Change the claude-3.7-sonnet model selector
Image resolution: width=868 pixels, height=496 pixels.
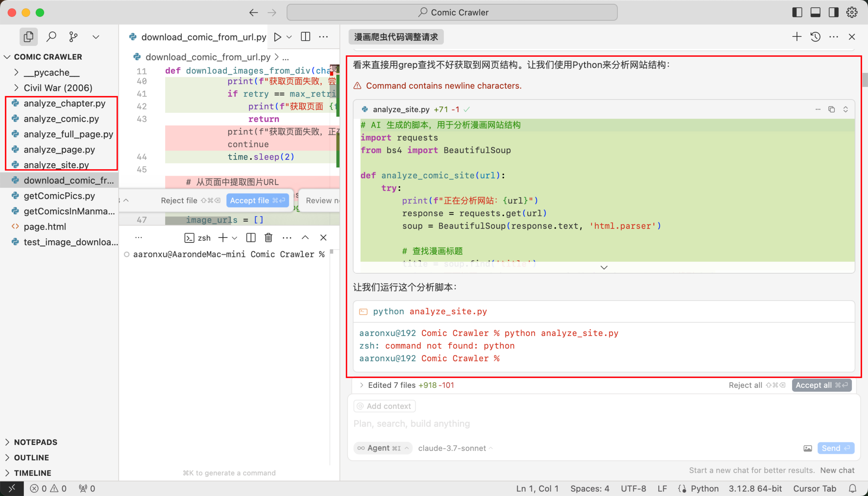pos(455,448)
